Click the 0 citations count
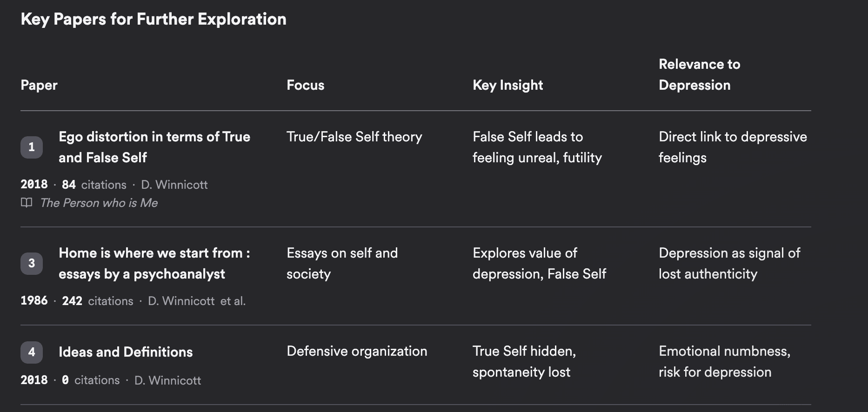Image resolution: width=868 pixels, height=412 pixels. click(91, 380)
